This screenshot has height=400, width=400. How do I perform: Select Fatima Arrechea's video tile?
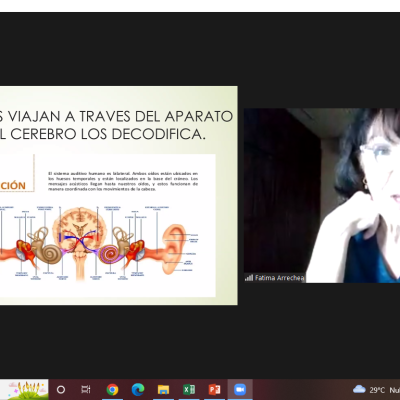[322, 195]
